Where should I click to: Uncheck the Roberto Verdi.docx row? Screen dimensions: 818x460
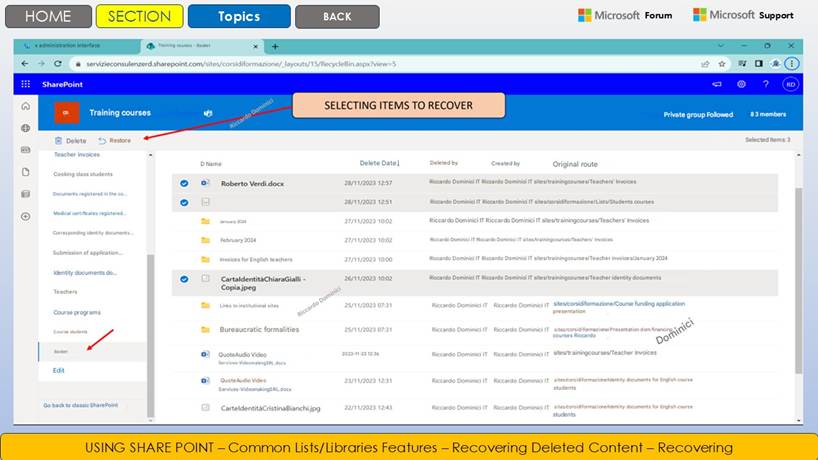(x=184, y=183)
